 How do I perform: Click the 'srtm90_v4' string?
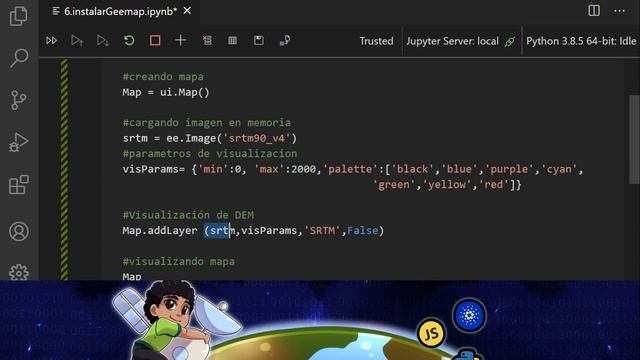coord(257,138)
